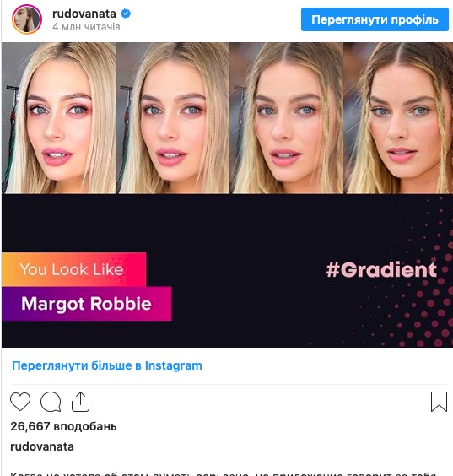Viewport: 453px width, 476px height.
Task: View the 26,667 вподобань likes count
Action: click(x=63, y=426)
